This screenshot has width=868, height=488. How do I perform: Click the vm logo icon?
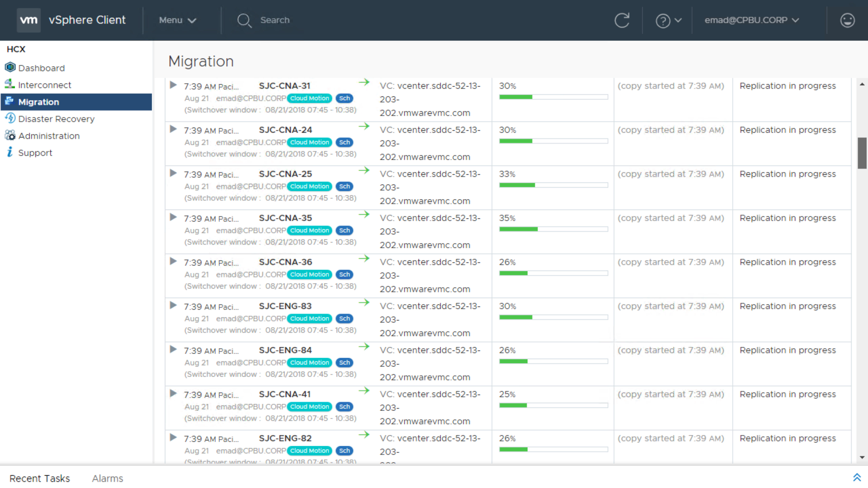click(x=28, y=20)
